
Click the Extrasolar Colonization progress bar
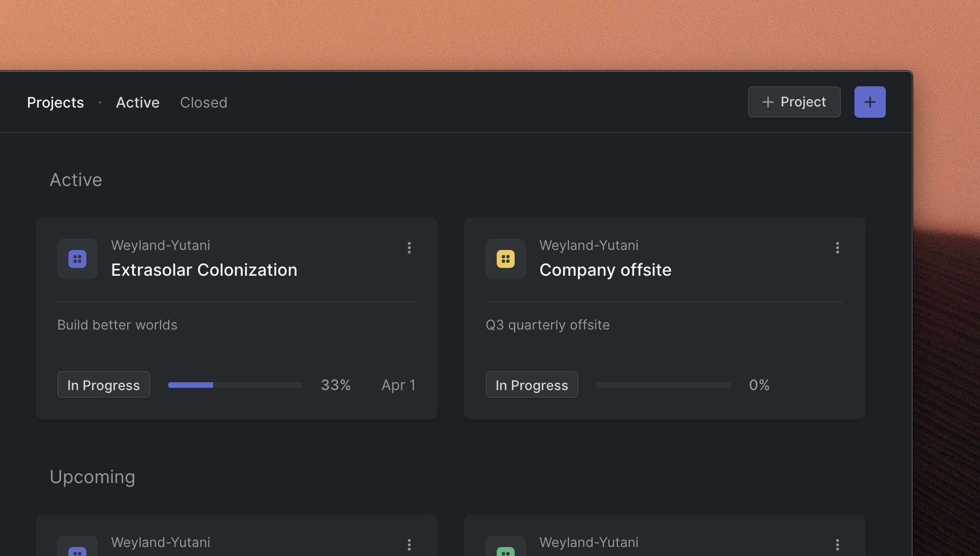[235, 385]
